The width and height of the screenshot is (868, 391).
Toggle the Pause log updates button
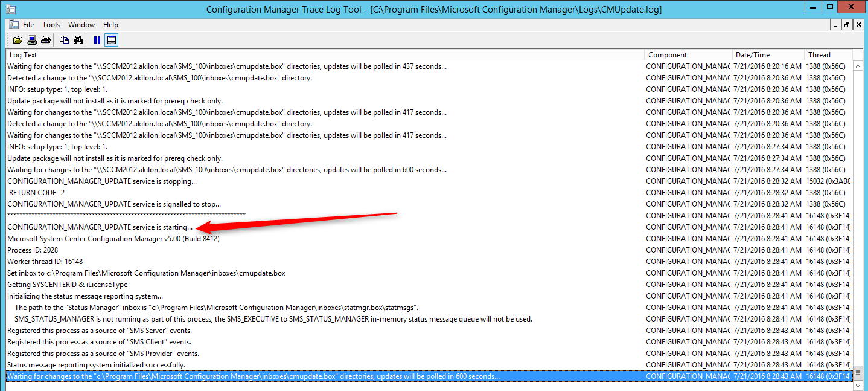coord(97,40)
